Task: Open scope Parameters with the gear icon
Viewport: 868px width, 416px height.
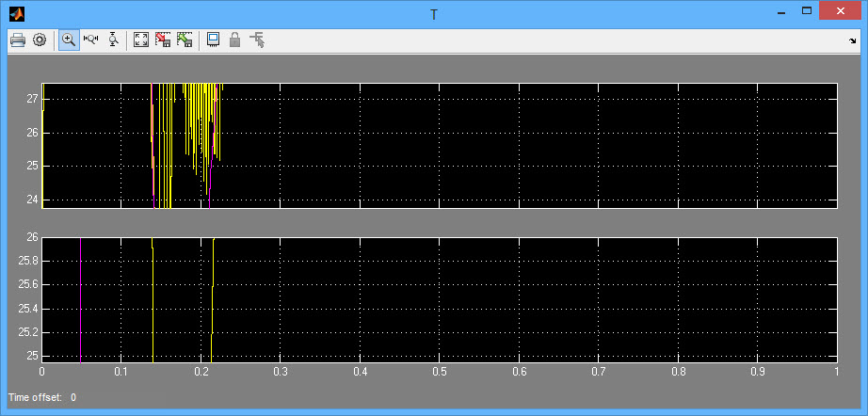Action: 40,40
